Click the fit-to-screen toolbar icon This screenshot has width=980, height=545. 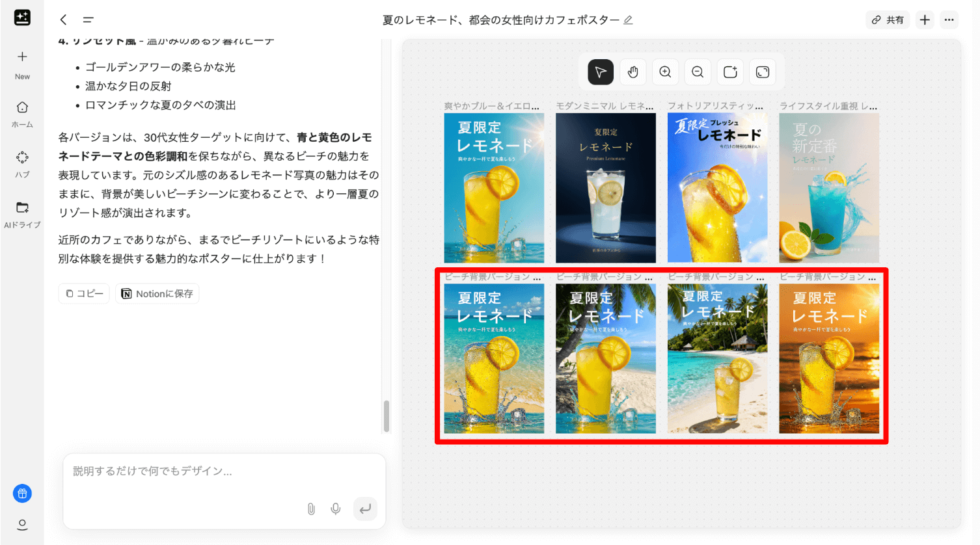click(763, 72)
